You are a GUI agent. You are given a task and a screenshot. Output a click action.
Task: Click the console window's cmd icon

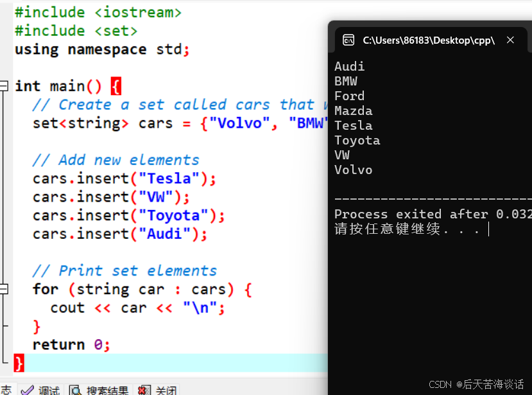tap(348, 40)
